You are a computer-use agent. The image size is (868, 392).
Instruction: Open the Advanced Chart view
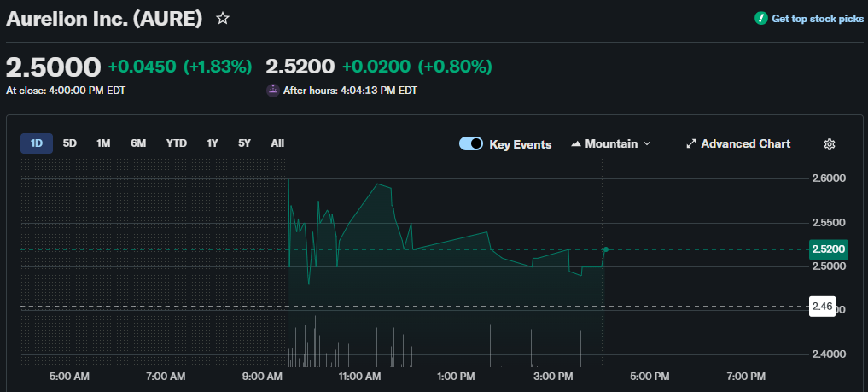click(x=745, y=144)
